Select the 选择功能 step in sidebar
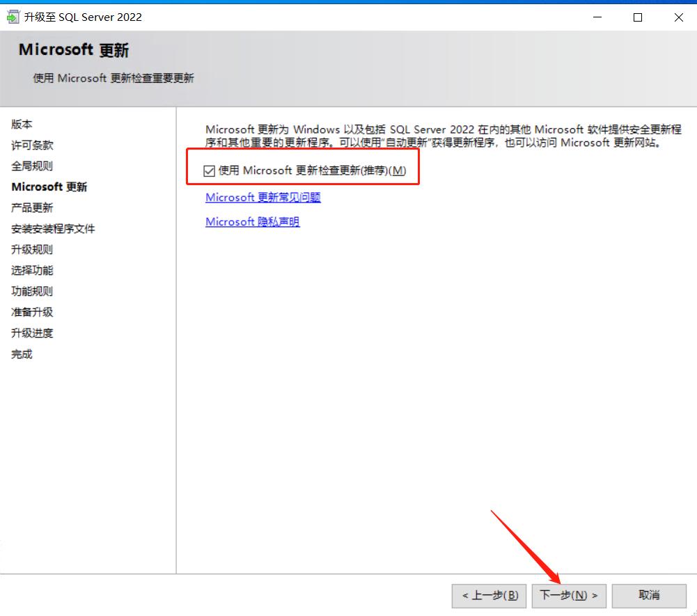This screenshot has width=697, height=616. click(x=32, y=270)
